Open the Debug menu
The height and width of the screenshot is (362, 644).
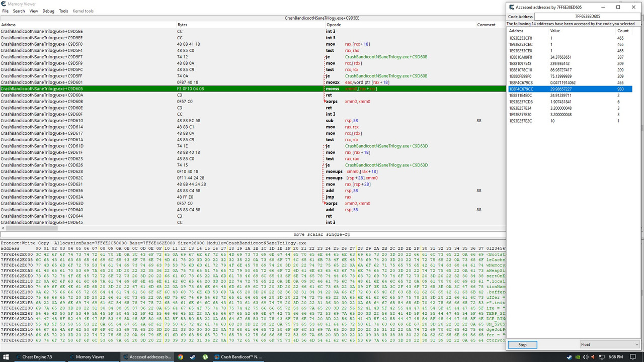click(48, 11)
